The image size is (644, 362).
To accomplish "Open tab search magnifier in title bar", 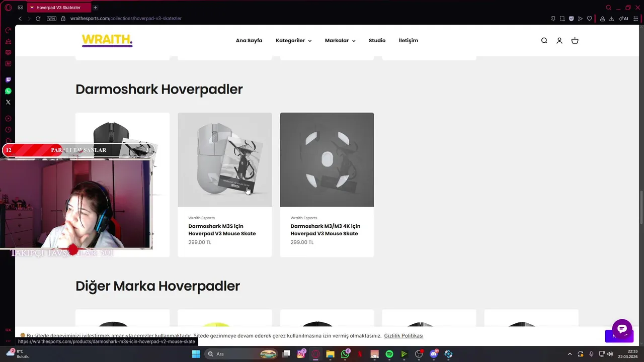I will (x=608, y=8).
